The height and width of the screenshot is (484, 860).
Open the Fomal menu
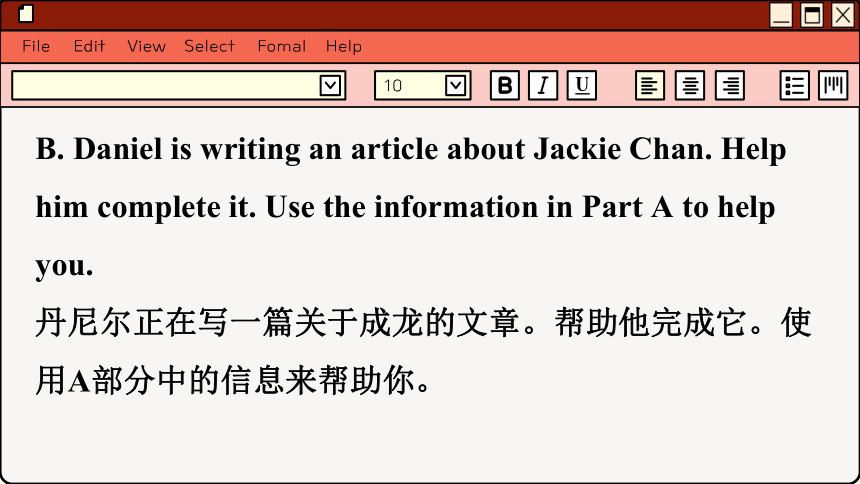(x=282, y=46)
